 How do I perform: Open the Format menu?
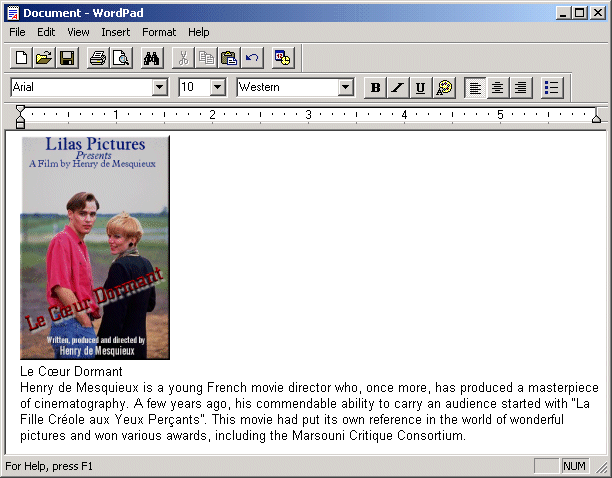159,32
